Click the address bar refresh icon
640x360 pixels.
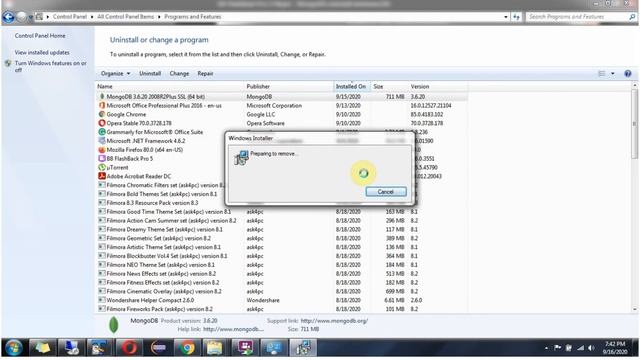516,17
